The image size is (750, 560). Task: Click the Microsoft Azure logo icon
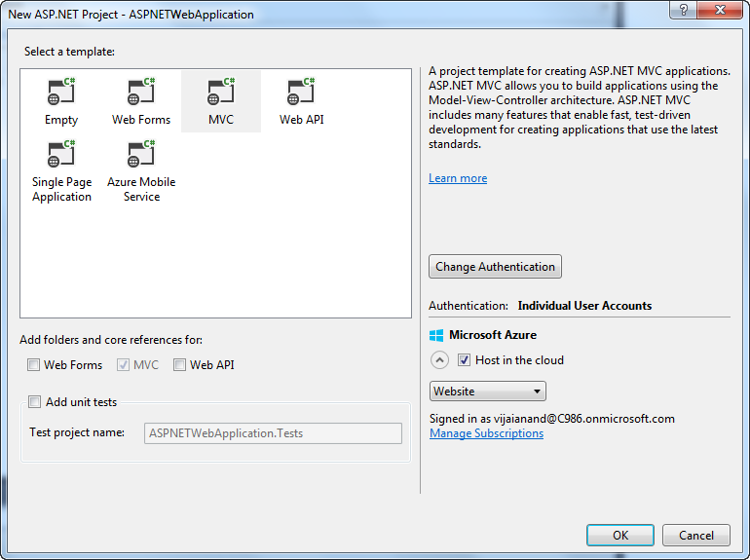pos(436,335)
